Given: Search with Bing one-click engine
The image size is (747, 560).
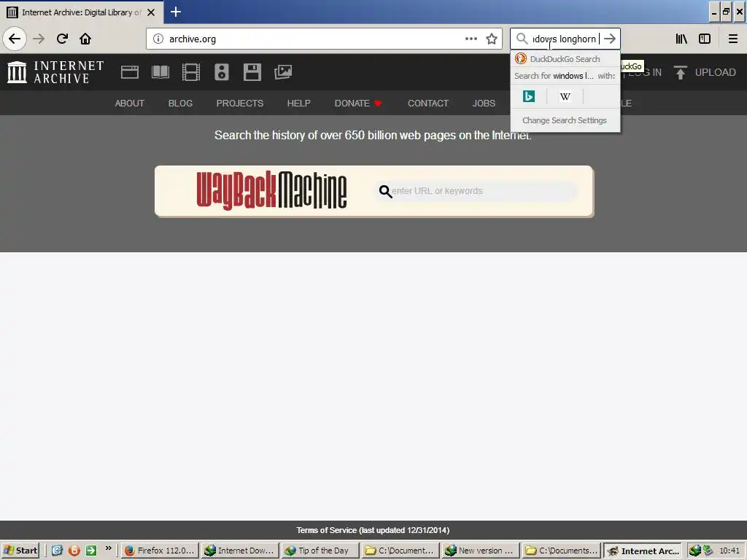Looking at the screenshot, I should pos(529,97).
